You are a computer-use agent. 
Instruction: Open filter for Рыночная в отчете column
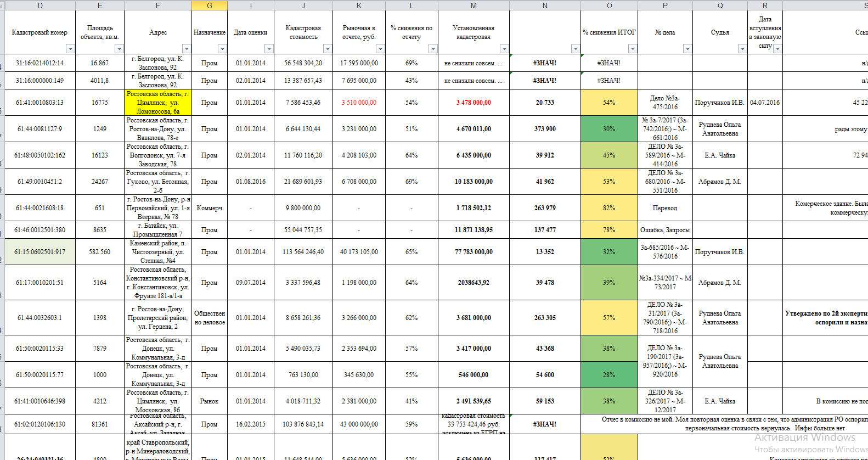click(x=380, y=49)
